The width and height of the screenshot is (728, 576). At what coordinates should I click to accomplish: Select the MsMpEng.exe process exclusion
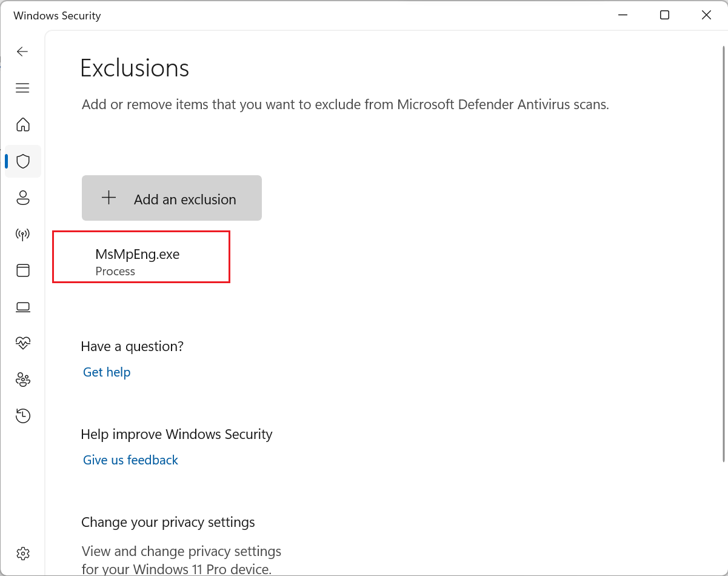141,256
